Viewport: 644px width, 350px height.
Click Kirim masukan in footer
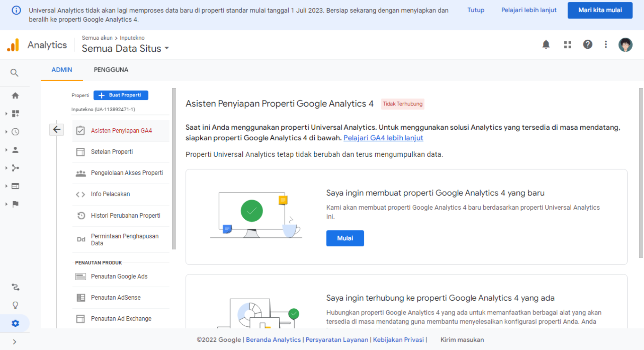tap(462, 340)
